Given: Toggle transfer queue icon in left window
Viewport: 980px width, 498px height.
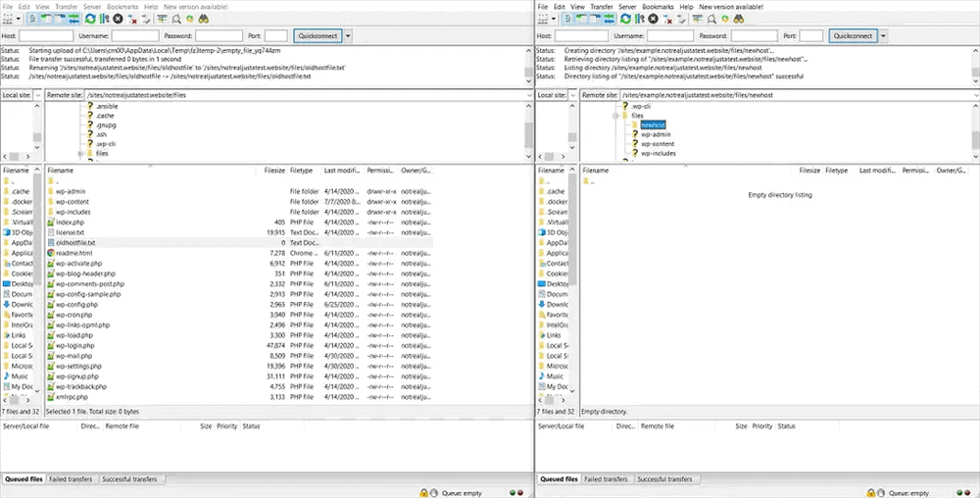Looking at the screenshot, I should (73, 19).
